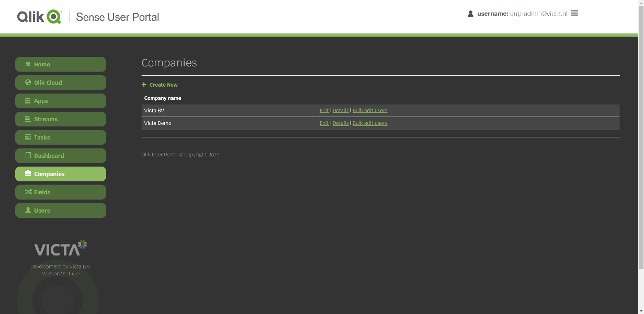Bulk edit users for Victa Demo
This screenshot has width=644, height=314.
click(370, 123)
